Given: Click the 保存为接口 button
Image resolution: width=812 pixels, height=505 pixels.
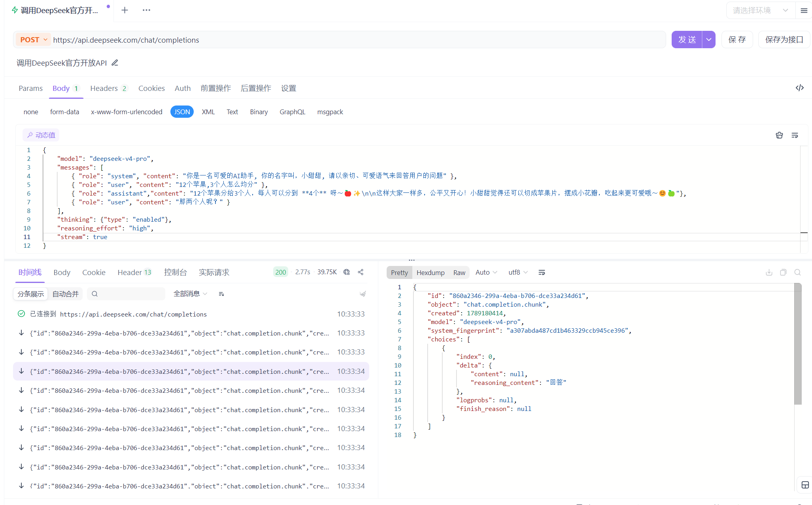Looking at the screenshot, I should point(784,40).
